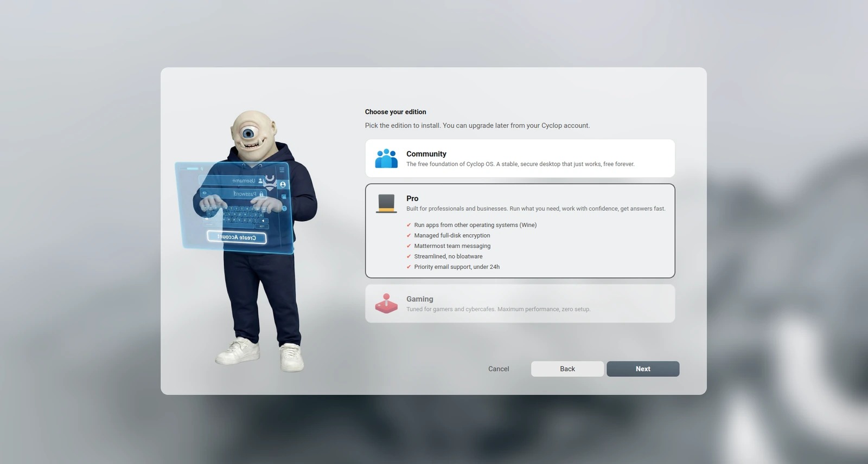Click 'Run apps from other operating systems (Wine)'
Viewport: 868px width, 464px height.
click(475, 225)
